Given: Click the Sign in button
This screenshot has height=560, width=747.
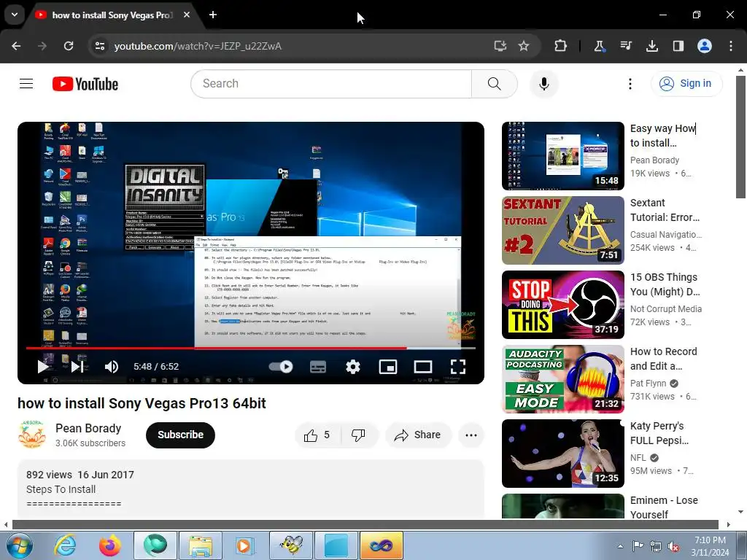Looking at the screenshot, I should click(x=686, y=84).
